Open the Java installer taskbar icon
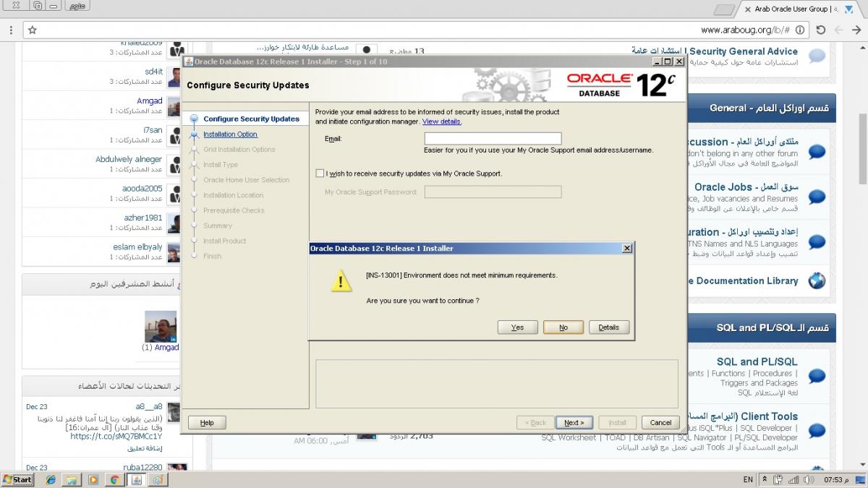Viewport: 868px width, 488px height. point(135,479)
